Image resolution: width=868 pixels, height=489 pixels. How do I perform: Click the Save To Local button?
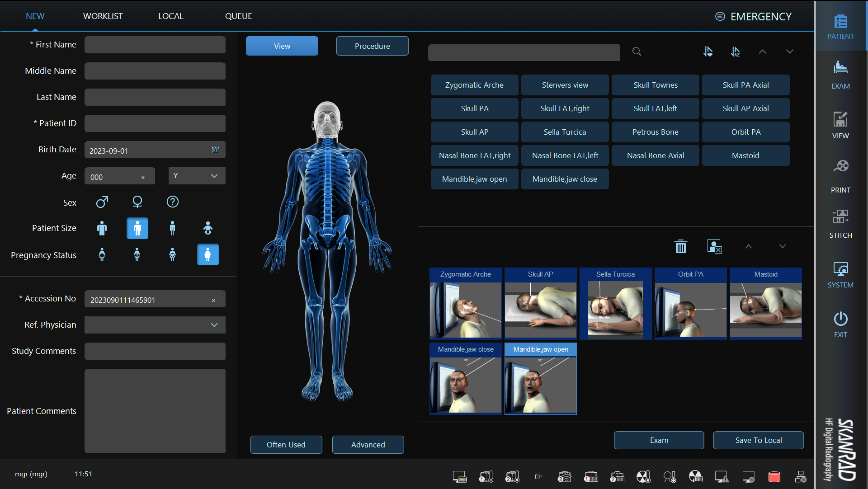758,440
